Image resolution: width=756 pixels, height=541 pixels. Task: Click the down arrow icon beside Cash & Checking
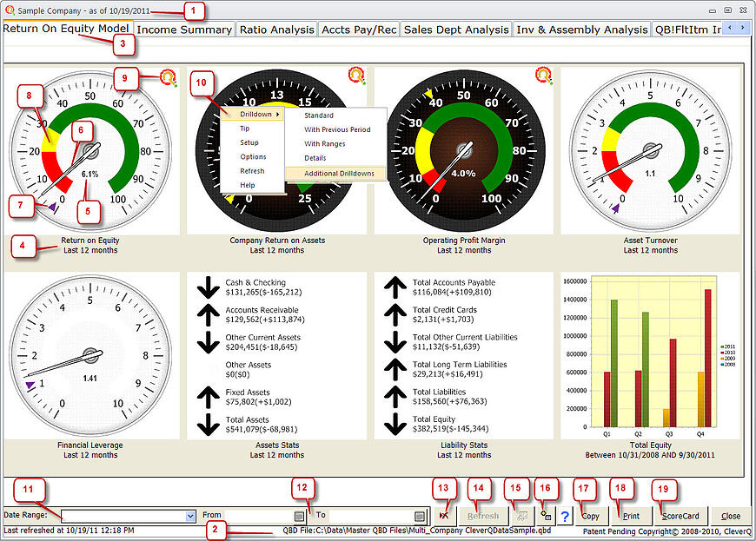208,288
